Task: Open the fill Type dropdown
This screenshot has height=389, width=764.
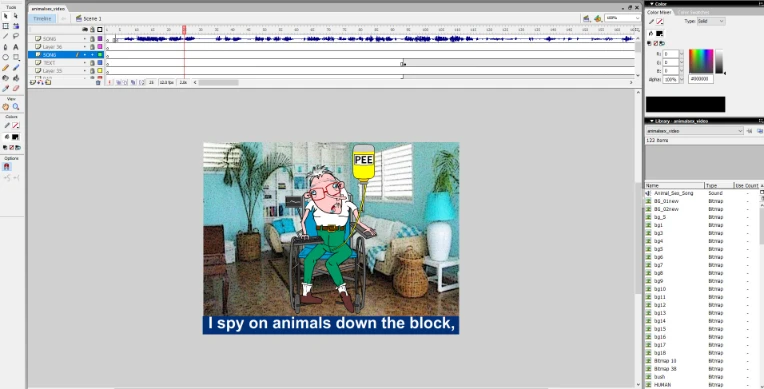Action: pyautogui.click(x=711, y=21)
